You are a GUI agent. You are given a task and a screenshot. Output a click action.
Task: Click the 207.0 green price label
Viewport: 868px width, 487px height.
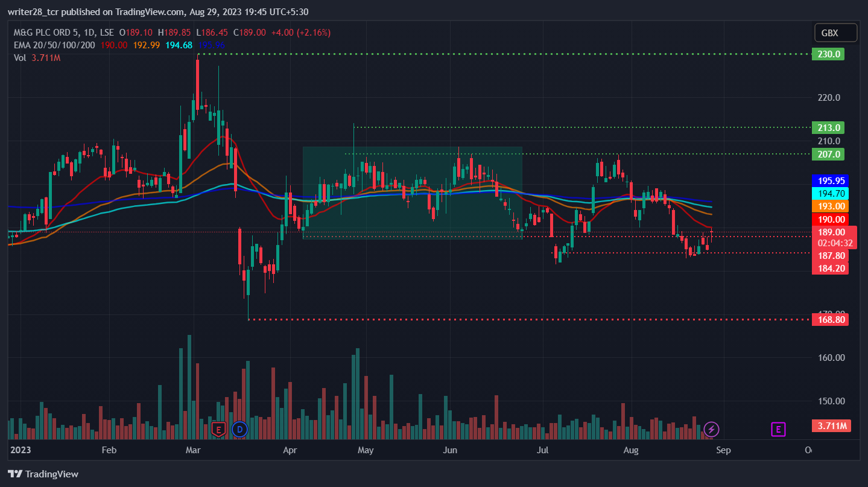tap(828, 154)
